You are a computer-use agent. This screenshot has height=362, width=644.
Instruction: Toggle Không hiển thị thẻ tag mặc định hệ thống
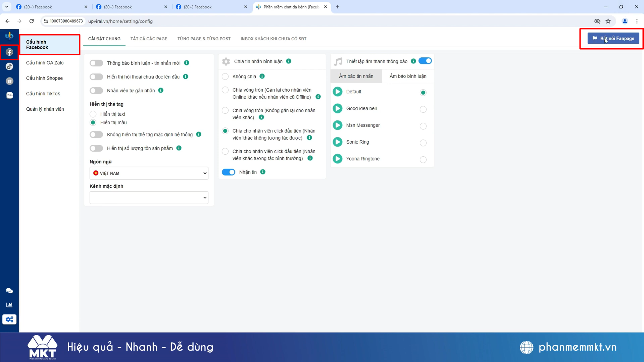coord(96,135)
